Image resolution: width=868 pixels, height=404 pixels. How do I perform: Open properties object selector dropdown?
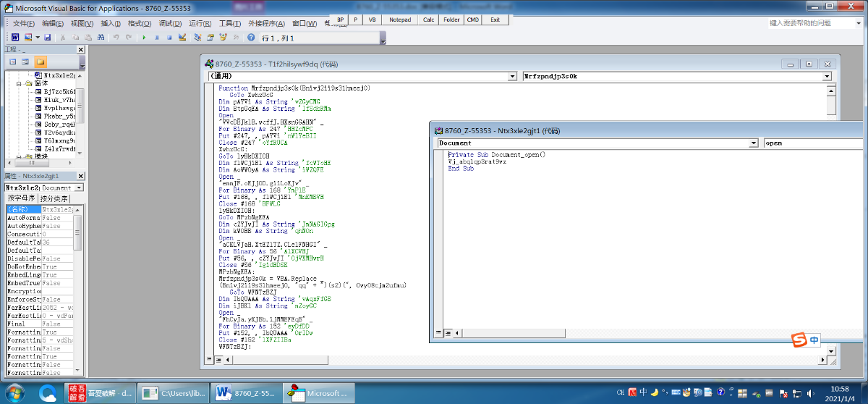[79, 188]
